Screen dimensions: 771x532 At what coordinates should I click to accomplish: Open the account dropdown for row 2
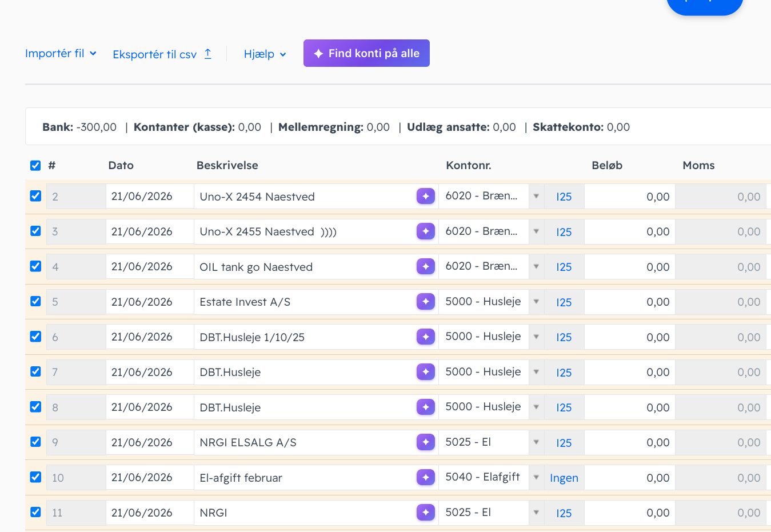[536, 196]
